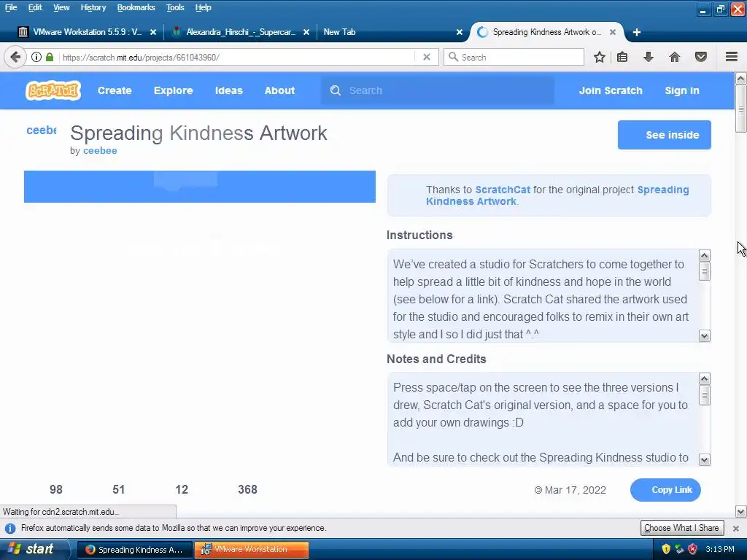The image size is (747, 560).
Task: Switch to VMware Workstation taskbar button
Action: pos(252,550)
